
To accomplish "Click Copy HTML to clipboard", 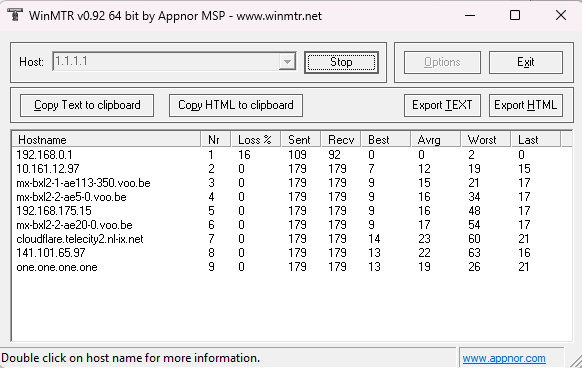I will [236, 105].
